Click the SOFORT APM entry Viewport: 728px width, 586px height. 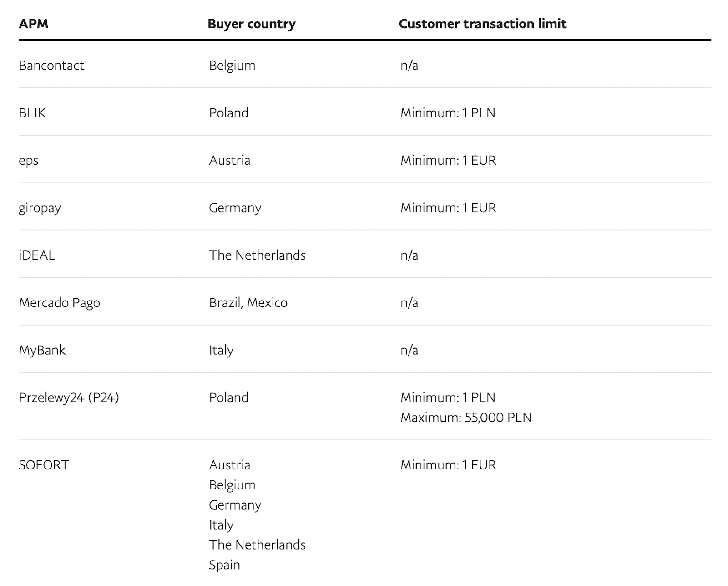click(x=44, y=465)
